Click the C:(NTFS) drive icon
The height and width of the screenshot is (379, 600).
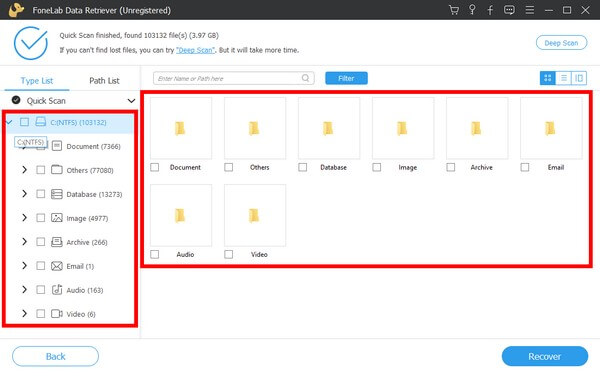[40, 122]
